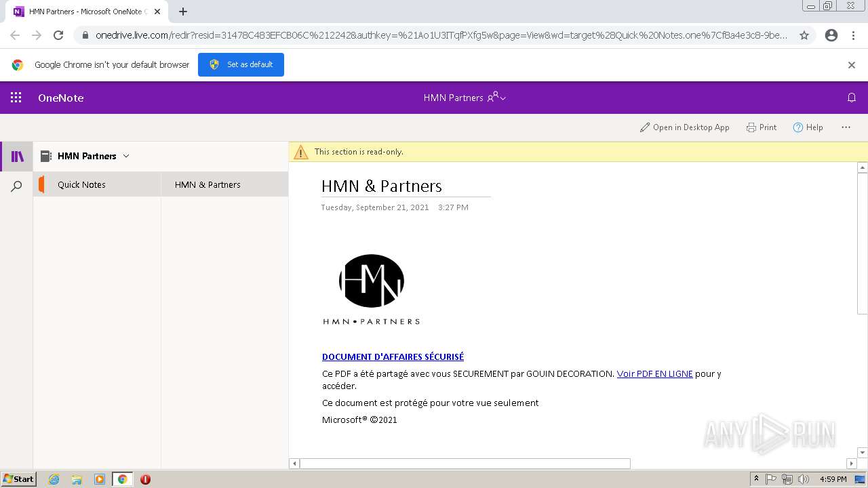This screenshot has width=868, height=488.
Task: Show the notebooks navigation pane icon
Action: (17, 157)
